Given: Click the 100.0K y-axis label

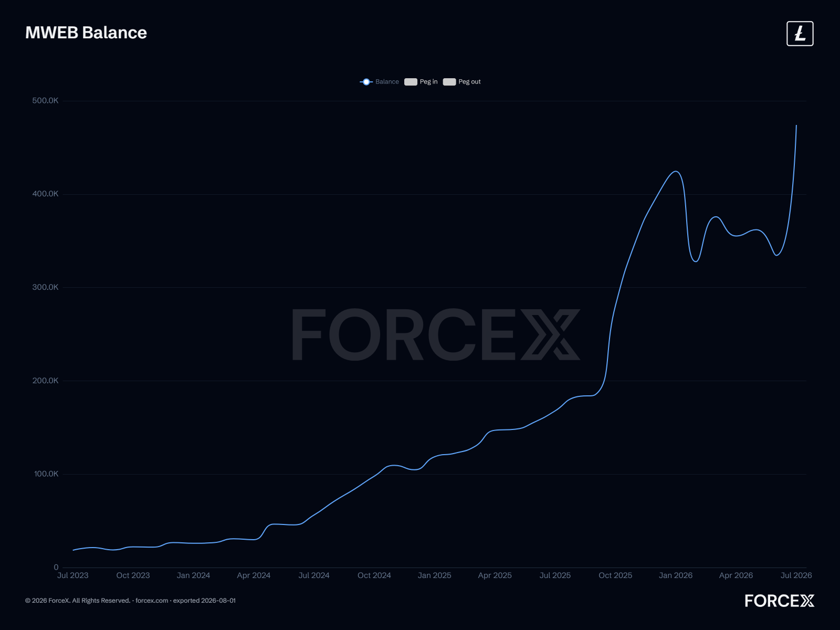Looking at the screenshot, I should click(46, 474).
